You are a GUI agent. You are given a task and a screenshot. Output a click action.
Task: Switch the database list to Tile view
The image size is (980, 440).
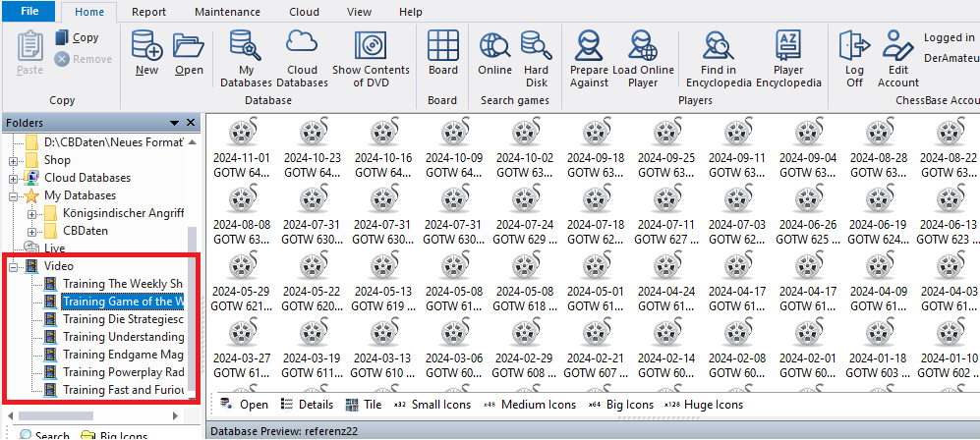[x=363, y=405]
